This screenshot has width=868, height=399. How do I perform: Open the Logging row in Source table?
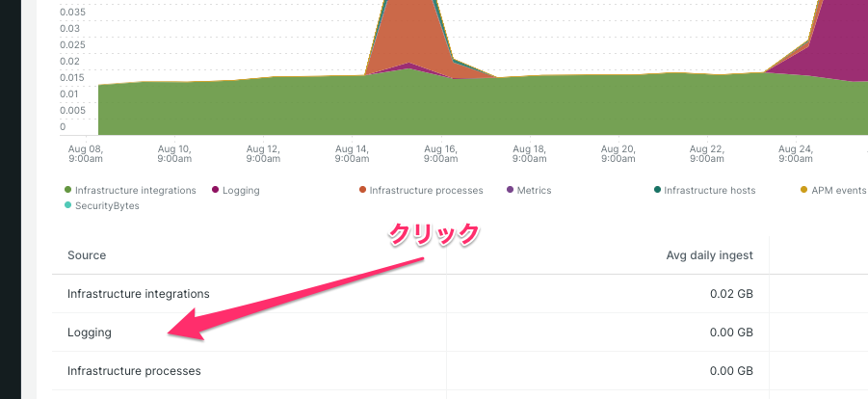pyautogui.click(x=90, y=332)
